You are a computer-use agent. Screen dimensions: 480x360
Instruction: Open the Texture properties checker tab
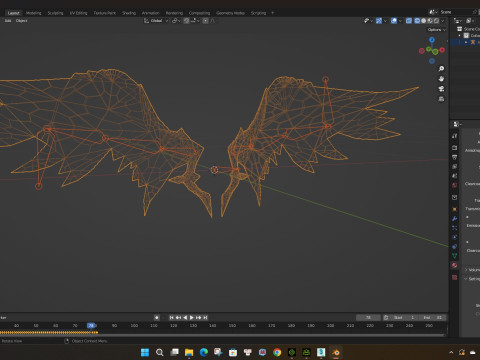[455, 277]
